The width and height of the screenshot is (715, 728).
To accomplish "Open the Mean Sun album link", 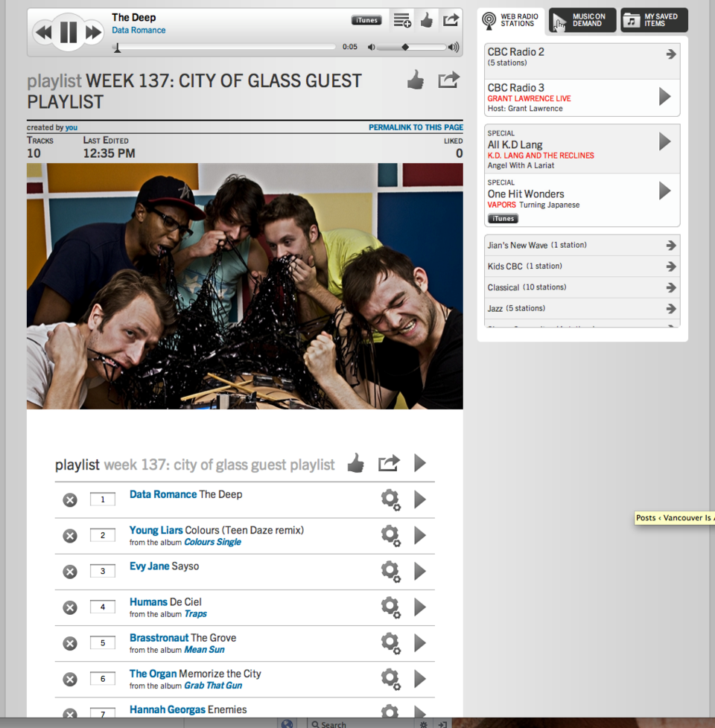I will pyautogui.click(x=204, y=650).
